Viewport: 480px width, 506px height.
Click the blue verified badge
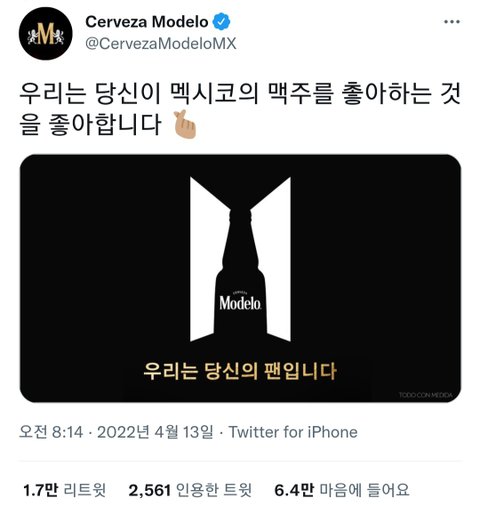click(x=221, y=22)
